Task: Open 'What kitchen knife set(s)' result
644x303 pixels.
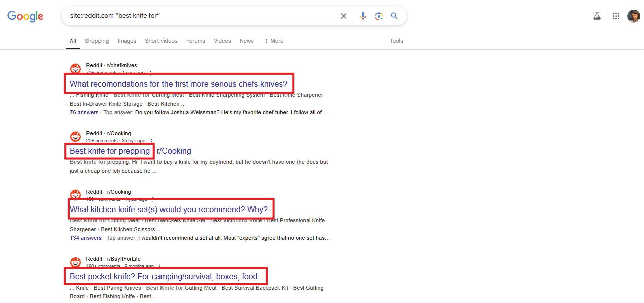Action: (169, 209)
